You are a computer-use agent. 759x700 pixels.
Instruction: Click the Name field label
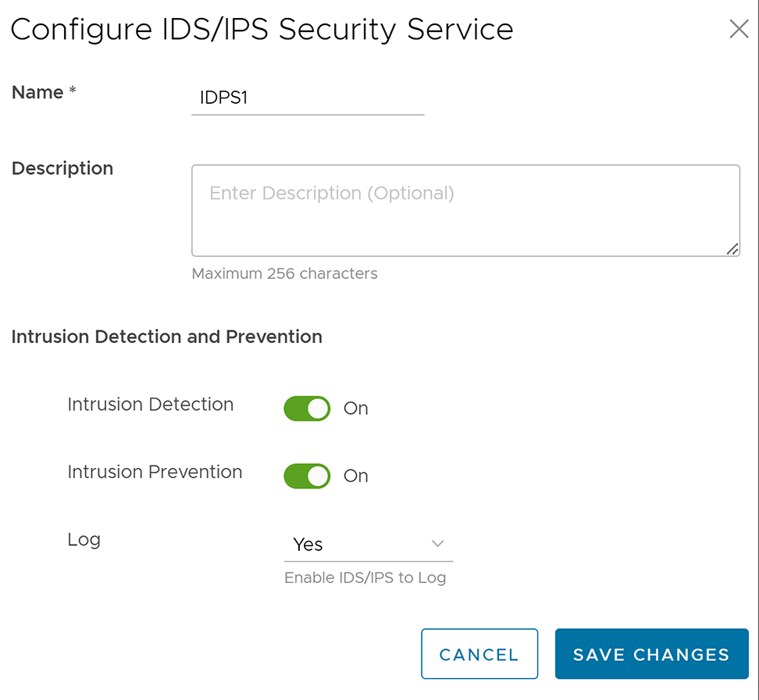click(37, 92)
